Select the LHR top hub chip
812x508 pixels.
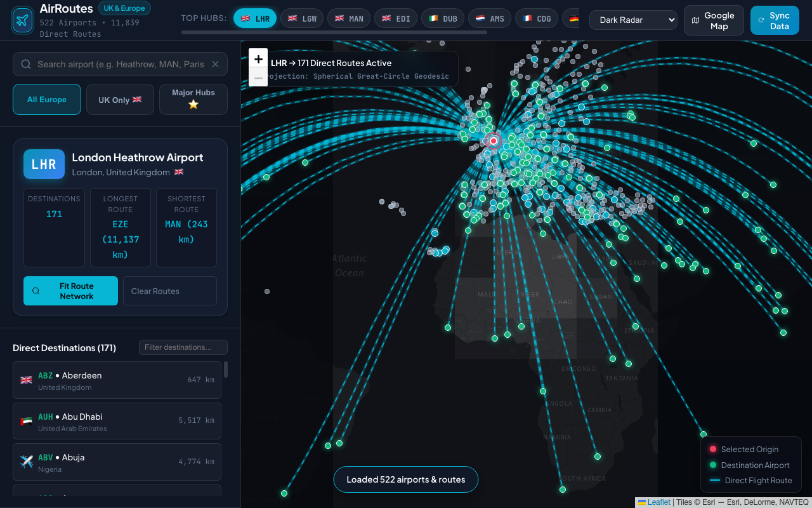coord(255,18)
